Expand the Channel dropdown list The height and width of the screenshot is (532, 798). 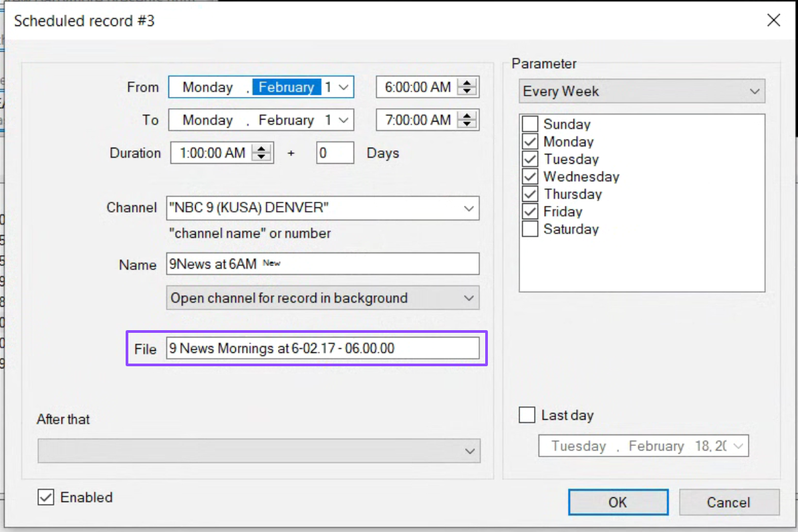pyautogui.click(x=469, y=209)
